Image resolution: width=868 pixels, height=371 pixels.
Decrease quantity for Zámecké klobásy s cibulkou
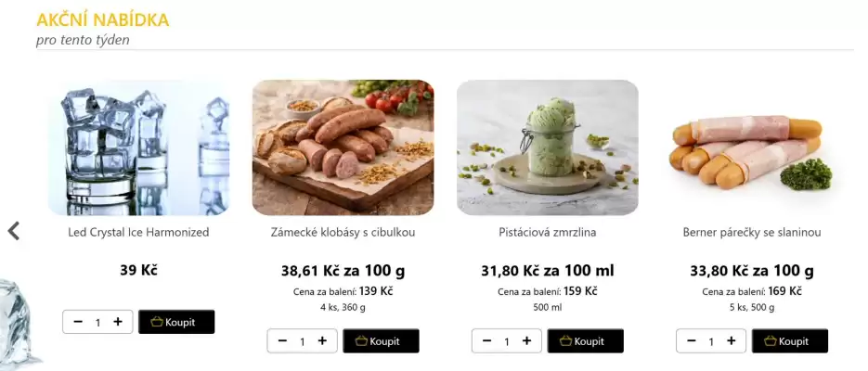pos(282,341)
